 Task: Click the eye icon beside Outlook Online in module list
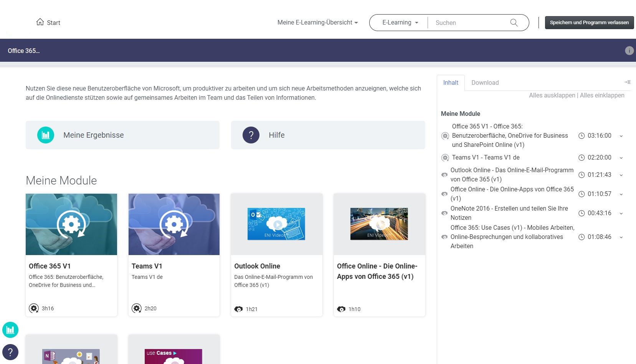click(x=444, y=175)
